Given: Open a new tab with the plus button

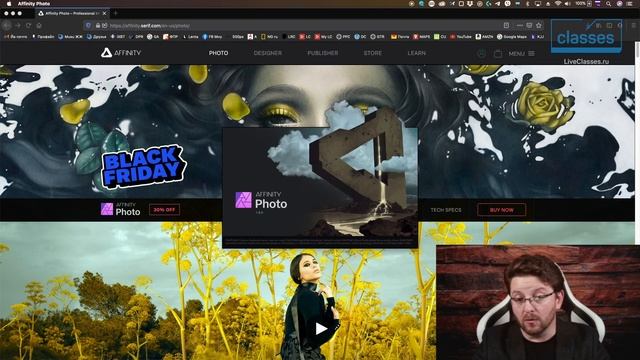Looking at the screenshot, I should [116, 13].
